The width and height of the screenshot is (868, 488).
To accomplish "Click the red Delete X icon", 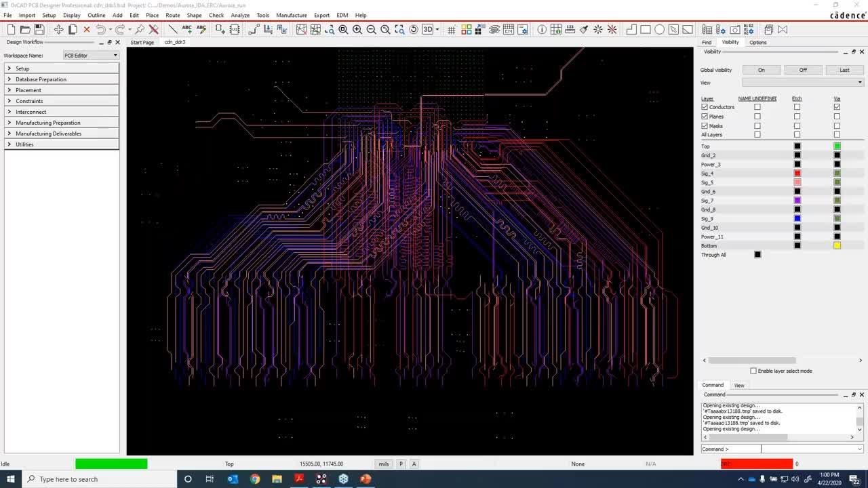I will [86, 29].
